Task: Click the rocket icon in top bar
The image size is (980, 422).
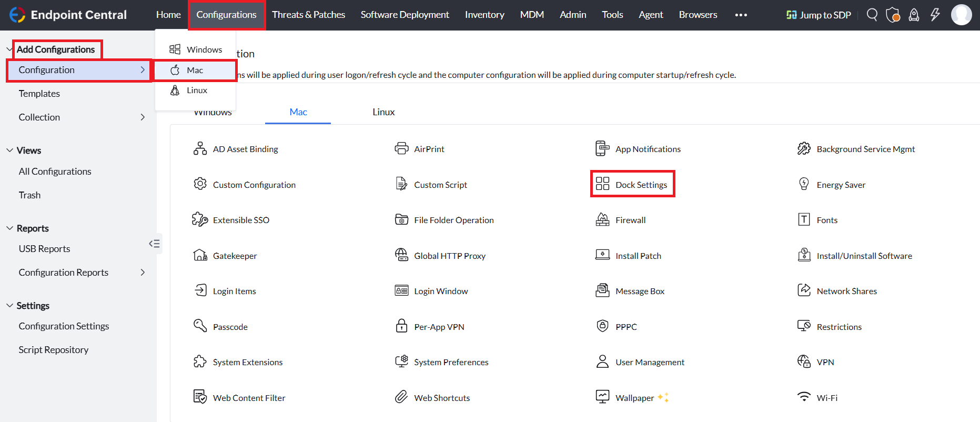Action: (x=914, y=15)
